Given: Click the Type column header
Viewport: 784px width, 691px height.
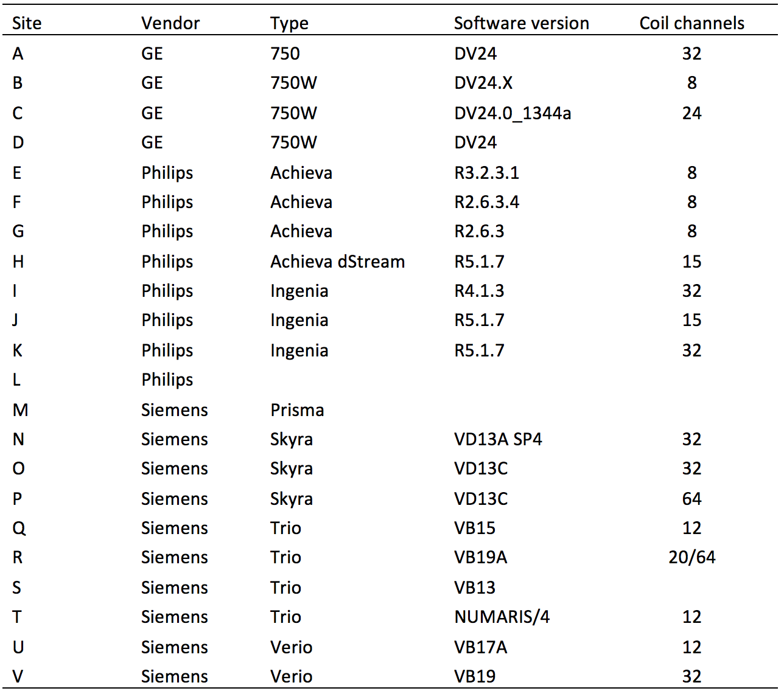Looking at the screenshot, I should (289, 23).
